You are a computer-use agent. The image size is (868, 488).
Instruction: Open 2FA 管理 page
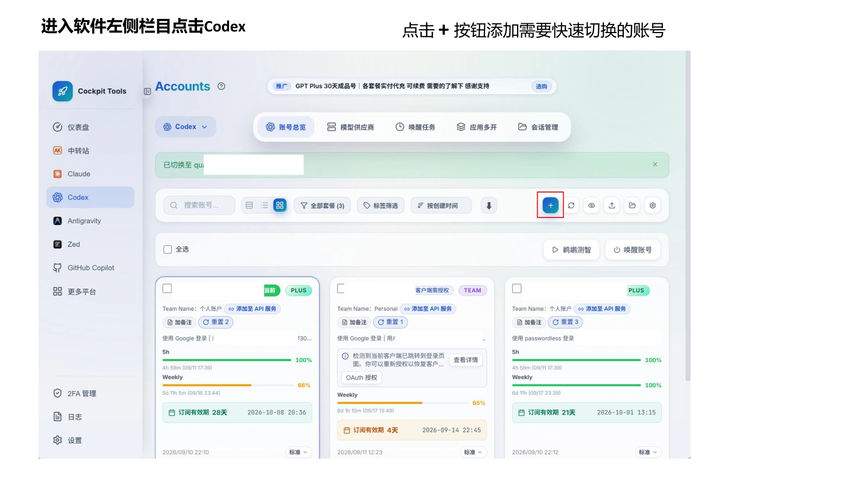pos(90,394)
